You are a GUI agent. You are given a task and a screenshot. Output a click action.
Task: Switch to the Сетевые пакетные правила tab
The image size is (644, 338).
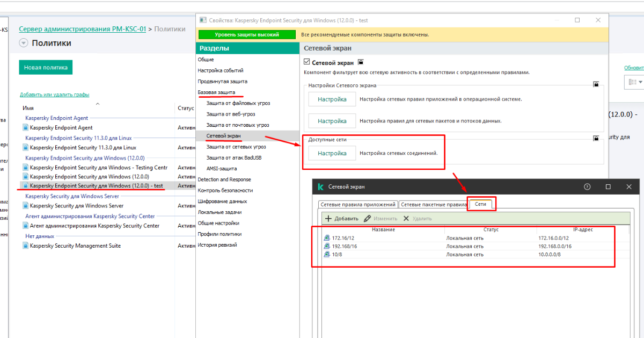coord(434,204)
